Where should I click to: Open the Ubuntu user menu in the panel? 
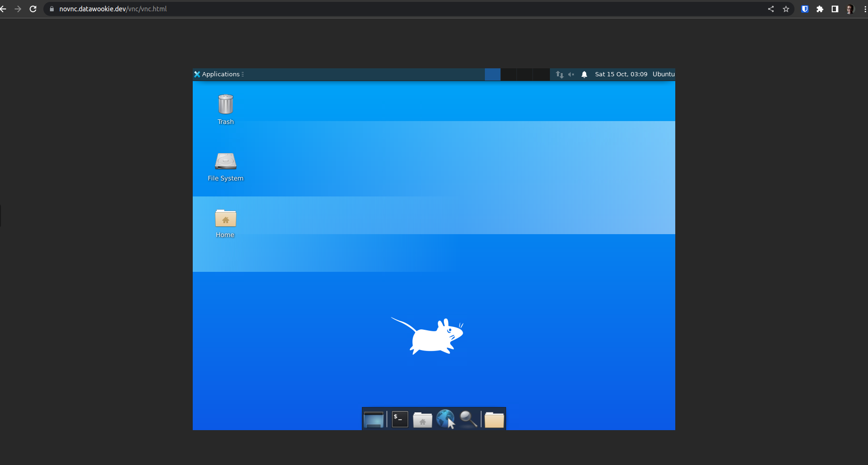(x=663, y=74)
